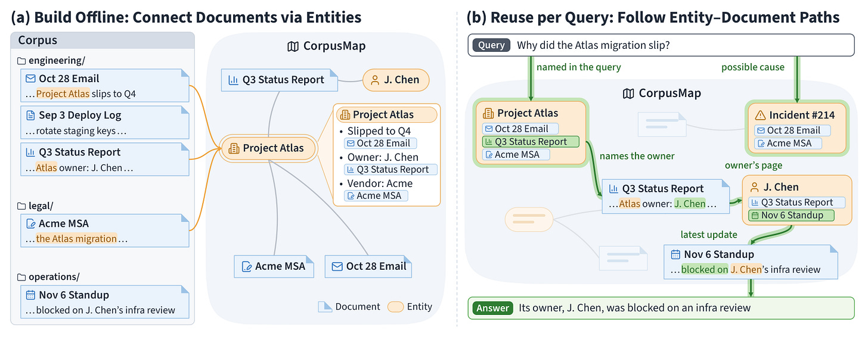Click the folder icon beside legal/
This screenshot has height=337, width=868.
(x=21, y=205)
